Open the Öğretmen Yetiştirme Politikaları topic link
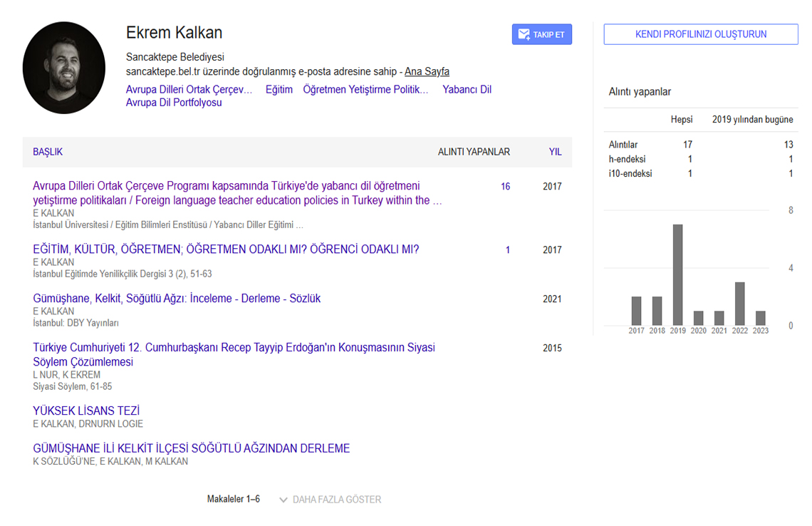812x526 pixels. pos(365,90)
